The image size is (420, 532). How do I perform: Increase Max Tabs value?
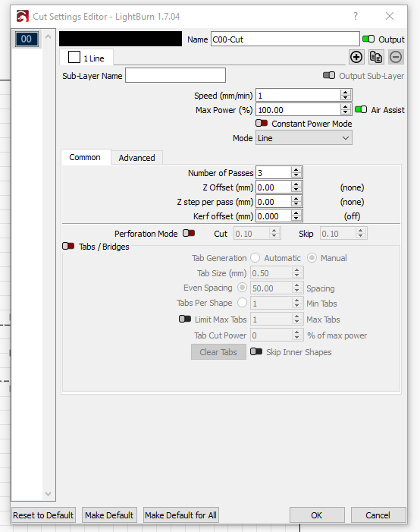[296, 316]
